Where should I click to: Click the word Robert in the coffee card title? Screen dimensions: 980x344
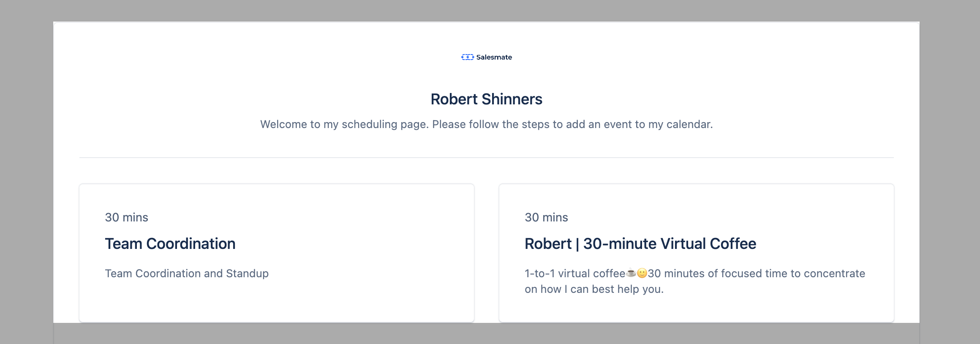[x=548, y=244]
